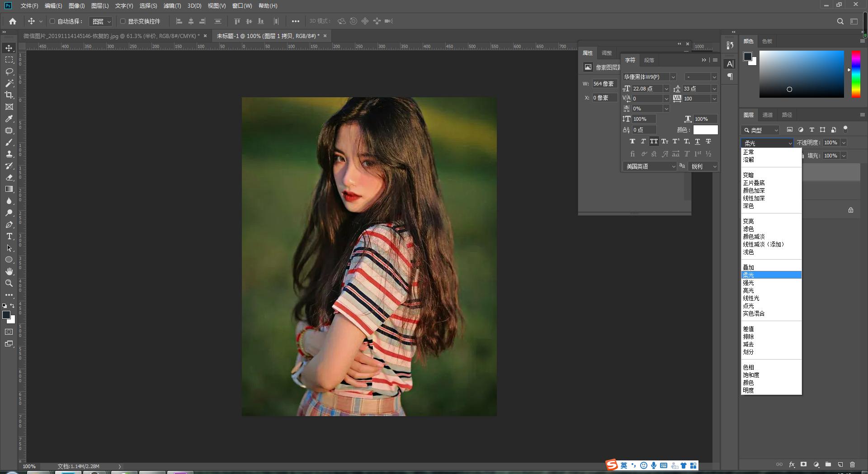
Task: Click the Home icon in options bar
Action: [x=13, y=21]
